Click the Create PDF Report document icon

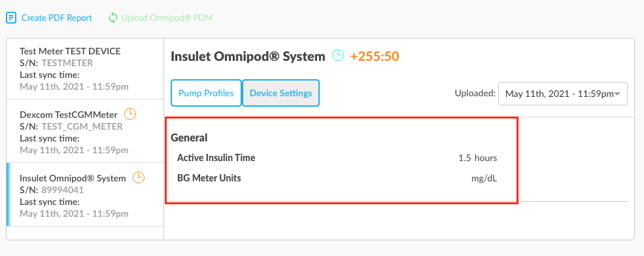[11, 18]
